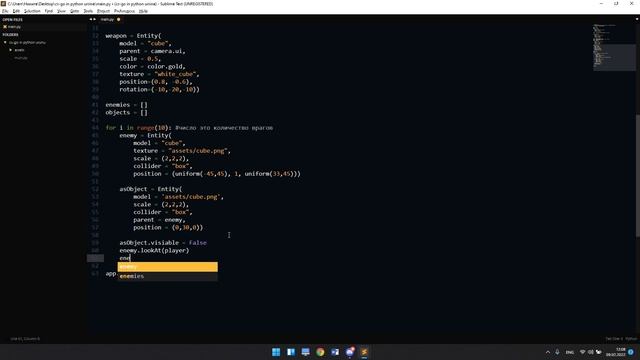Click the Tab Size status bar setting
Viewport: 640px width, 360px height.
[x=614, y=339]
